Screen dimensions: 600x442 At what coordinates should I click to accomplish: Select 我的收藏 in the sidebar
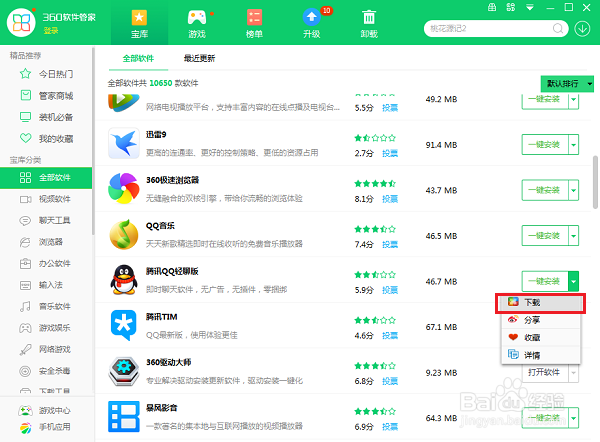pyautogui.click(x=46, y=138)
